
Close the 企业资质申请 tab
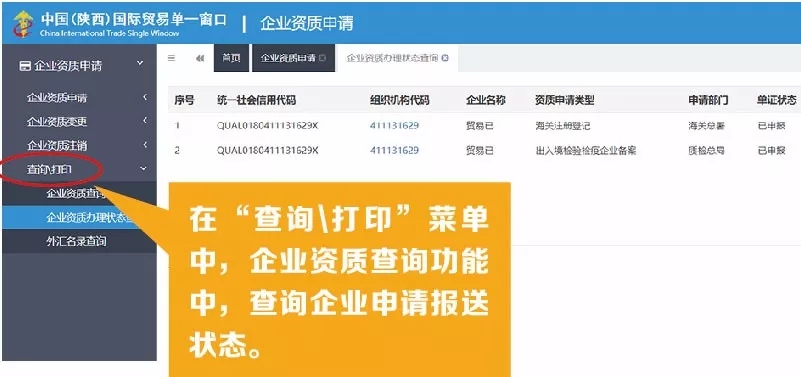pyautogui.click(x=322, y=58)
